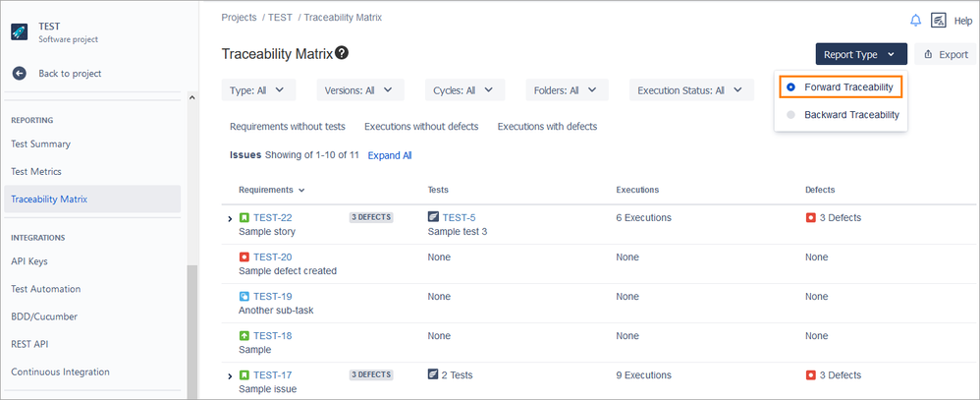Viewport: 980px width, 400px height.
Task: Open the Type: All filter dropdown
Action: [258, 90]
